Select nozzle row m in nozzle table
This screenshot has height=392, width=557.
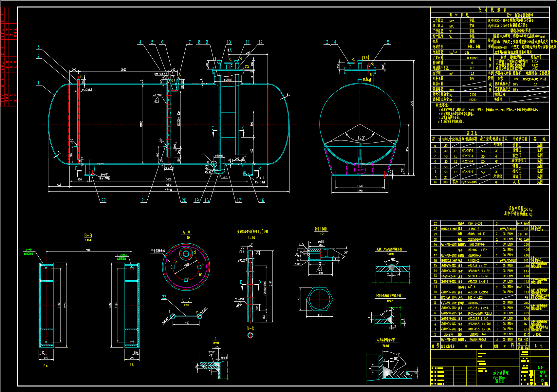pyautogui.click(x=490, y=182)
